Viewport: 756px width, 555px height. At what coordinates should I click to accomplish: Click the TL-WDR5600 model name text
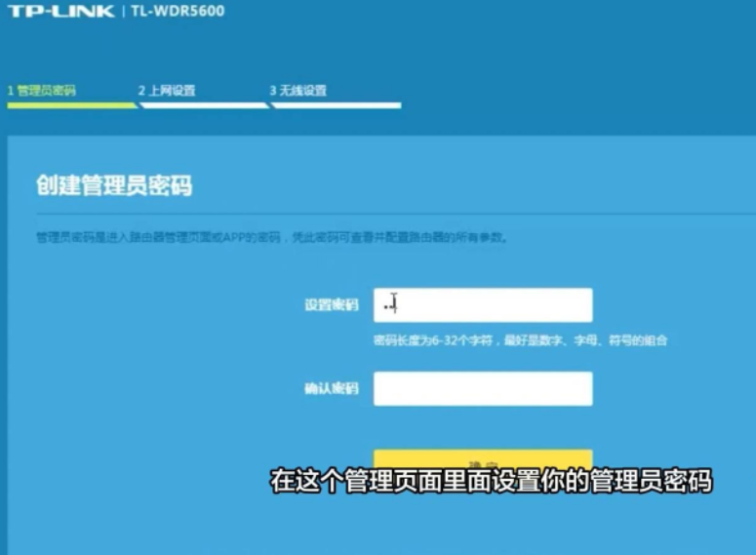[178, 11]
